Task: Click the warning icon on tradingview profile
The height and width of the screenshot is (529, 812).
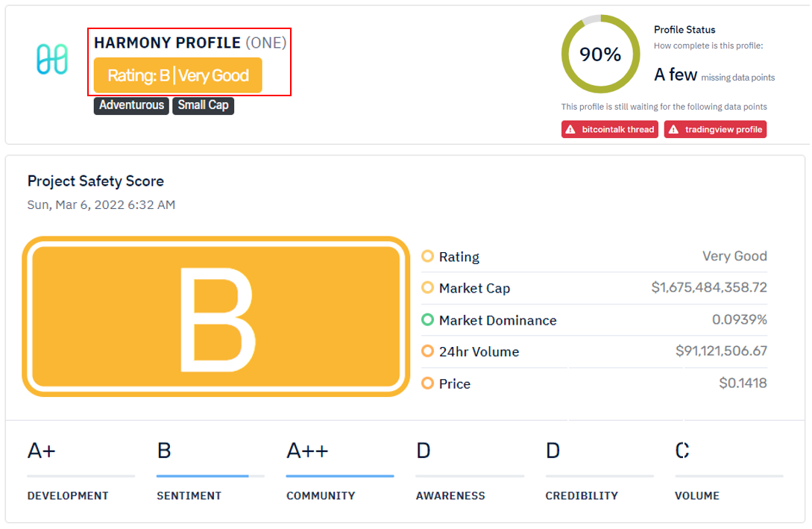Action: click(673, 130)
